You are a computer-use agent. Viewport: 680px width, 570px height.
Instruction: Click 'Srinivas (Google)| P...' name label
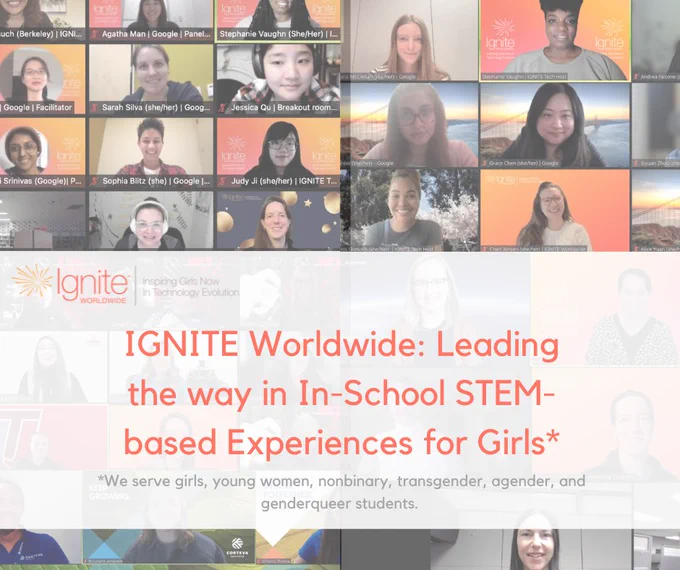coord(42,181)
